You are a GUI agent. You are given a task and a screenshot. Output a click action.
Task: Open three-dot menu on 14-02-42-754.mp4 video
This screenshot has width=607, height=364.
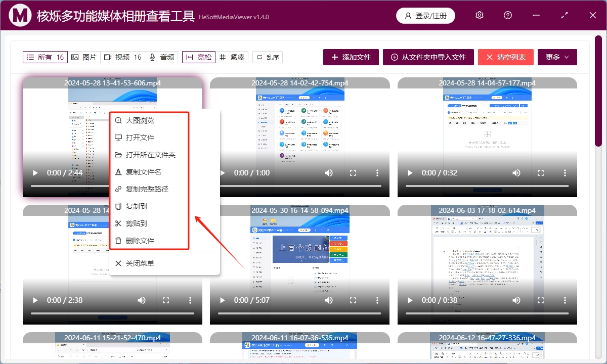pyautogui.click(x=377, y=173)
